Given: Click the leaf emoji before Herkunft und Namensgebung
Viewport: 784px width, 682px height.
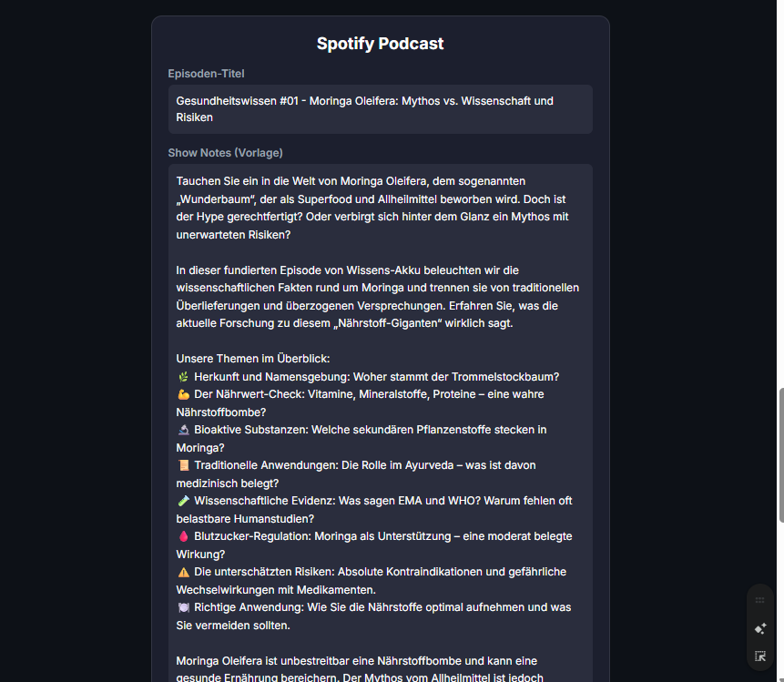Looking at the screenshot, I should pos(183,377).
